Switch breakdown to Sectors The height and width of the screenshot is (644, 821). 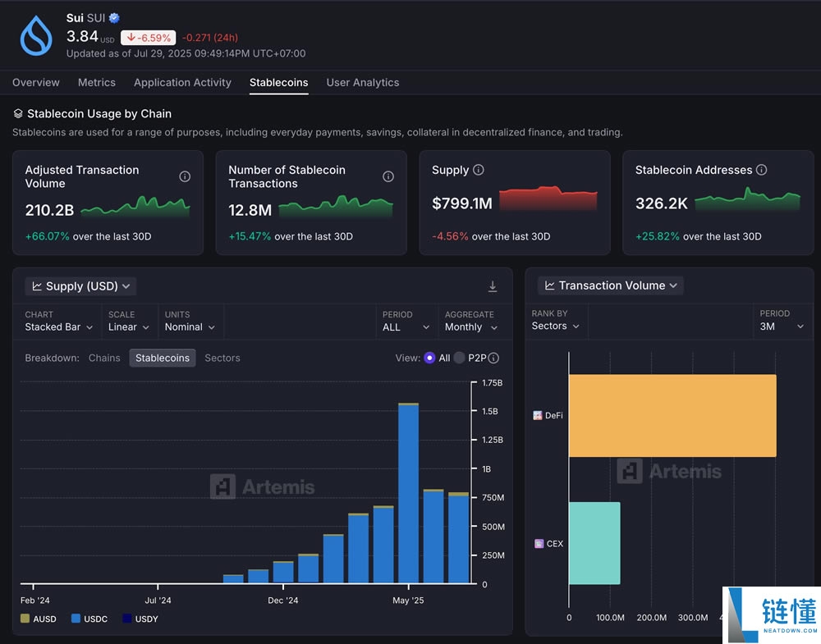click(x=222, y=358)
